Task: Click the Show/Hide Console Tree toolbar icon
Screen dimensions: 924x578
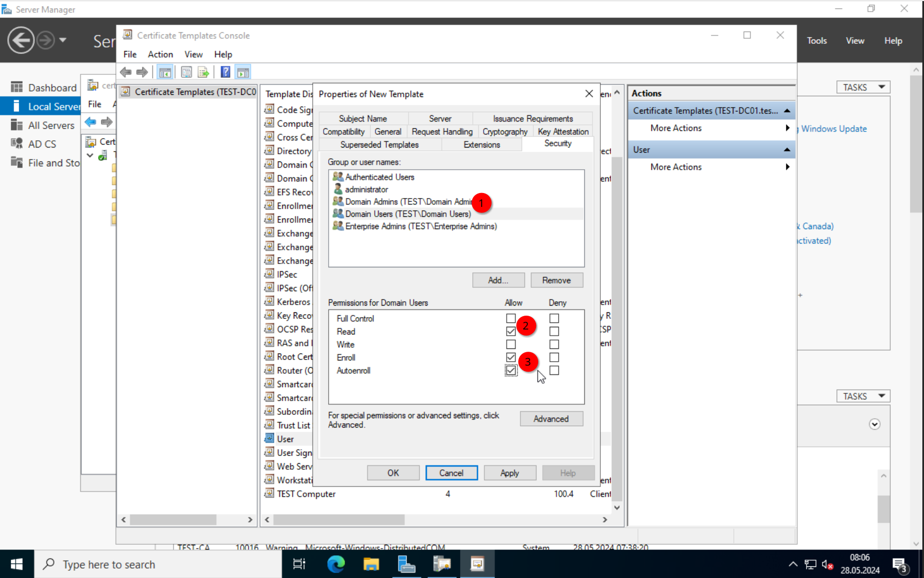Action: tap(165, 72)
